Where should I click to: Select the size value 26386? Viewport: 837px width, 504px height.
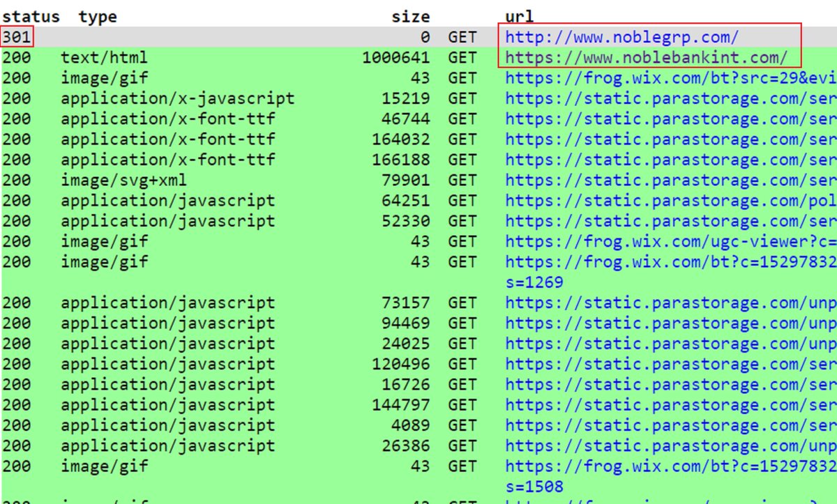[x=406, y=445]
